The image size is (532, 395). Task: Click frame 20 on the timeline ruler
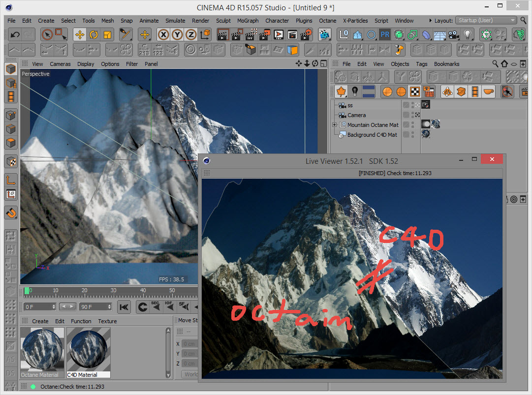click(85, 291)
